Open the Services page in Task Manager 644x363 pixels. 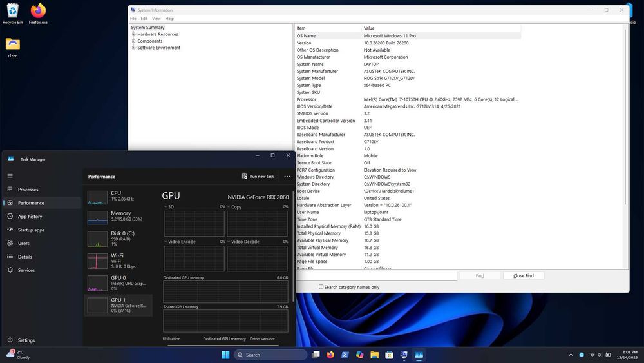26,270
